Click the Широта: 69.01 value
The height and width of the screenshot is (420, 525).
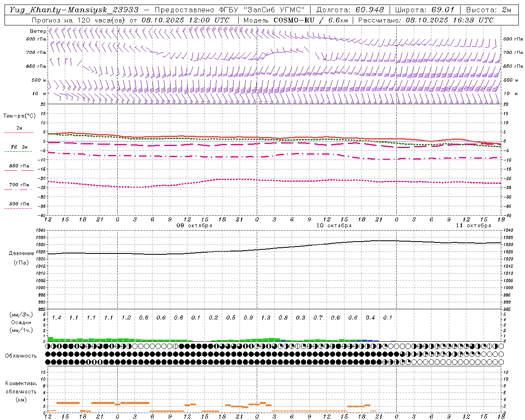click(425, 10)
